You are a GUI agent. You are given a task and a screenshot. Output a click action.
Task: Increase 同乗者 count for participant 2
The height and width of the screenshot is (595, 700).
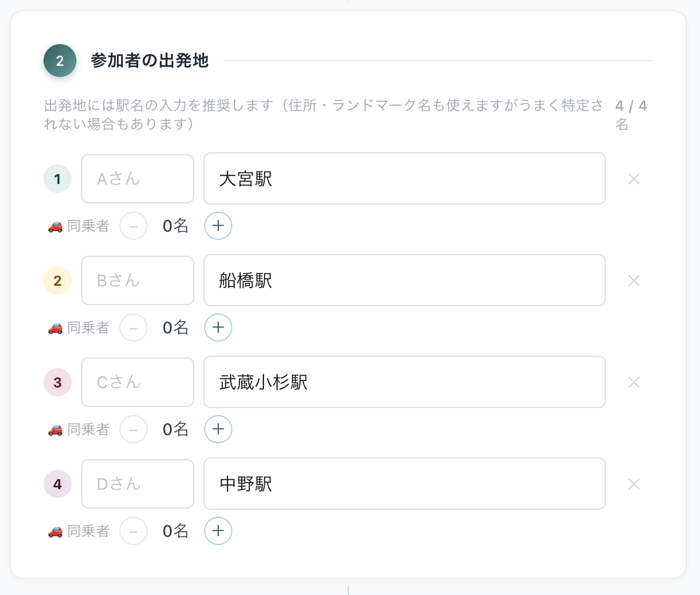(x=218, y=327)
